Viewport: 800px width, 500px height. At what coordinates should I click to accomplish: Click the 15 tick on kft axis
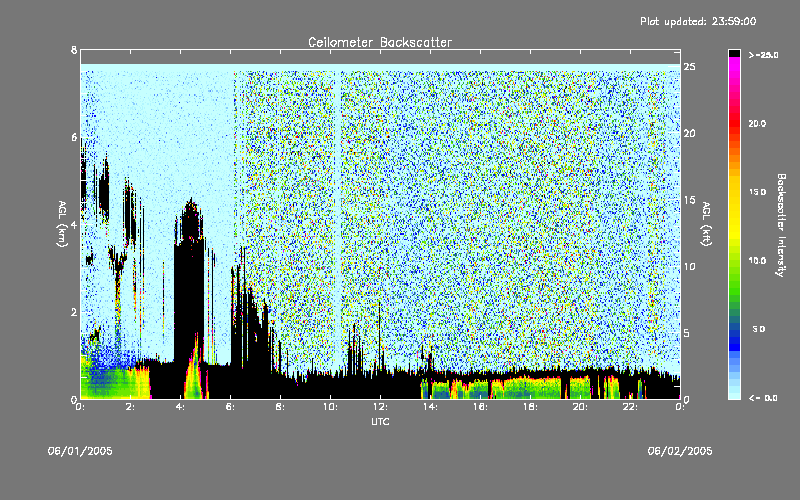690,200
